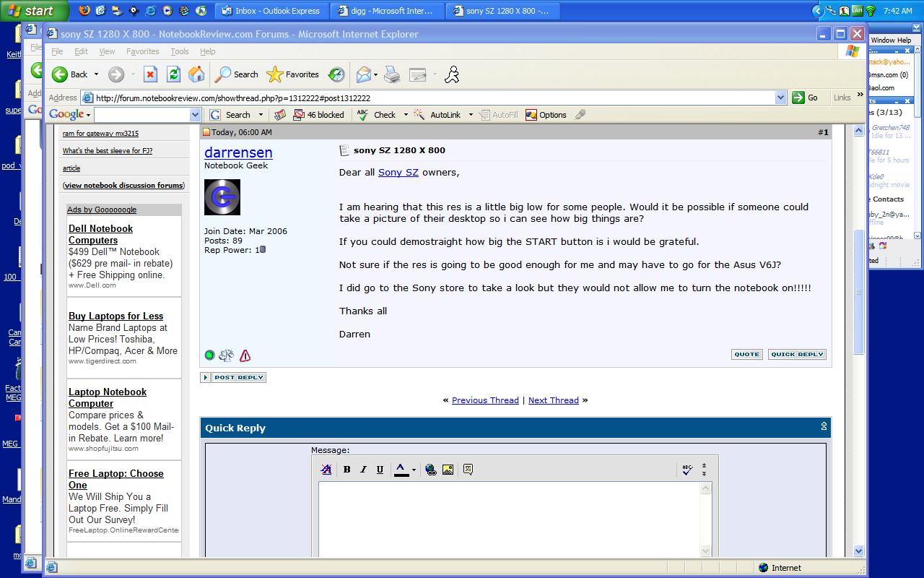Switch to the digg taskbar window
Image resolution: width=924 pixels, height=578 pixels.
387,11
